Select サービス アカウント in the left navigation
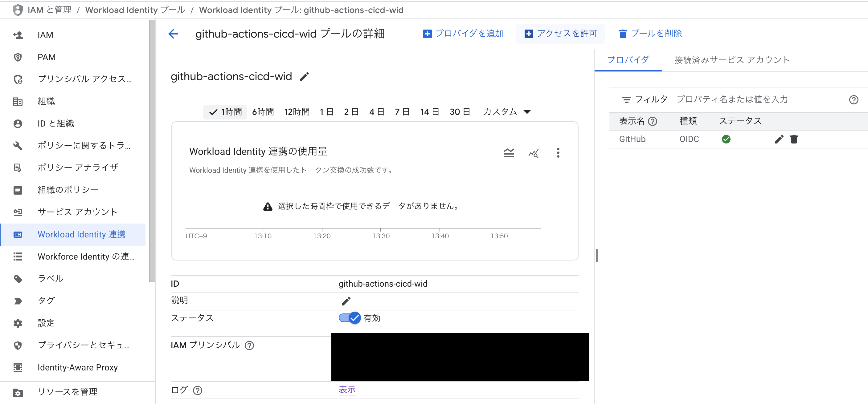This screenshot has height=404, width=868. click(77, 212)
